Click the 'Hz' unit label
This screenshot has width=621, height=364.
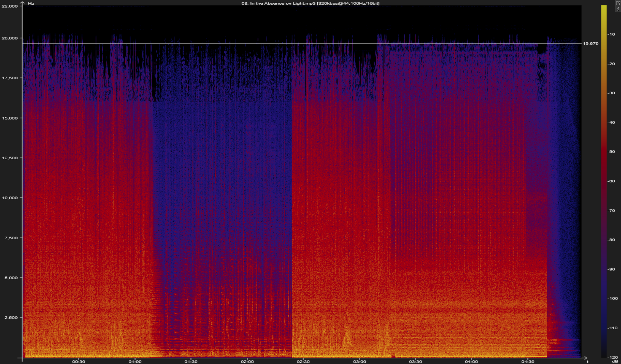pyautogui.click(x=31, y=3)
